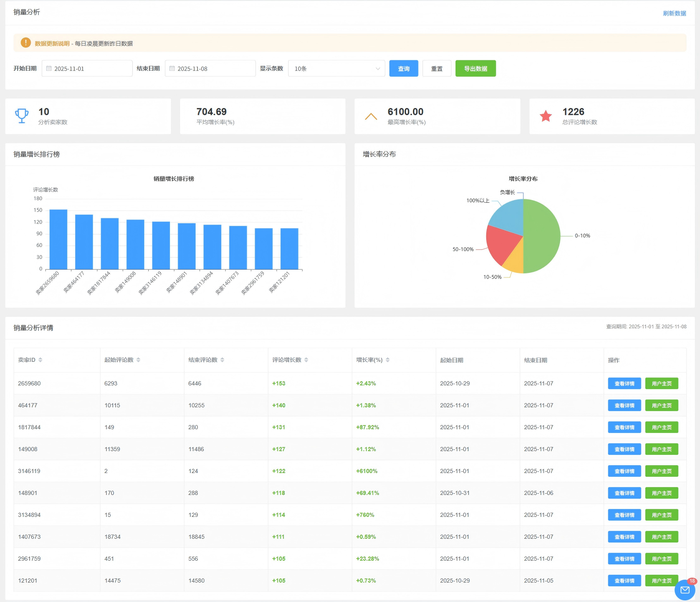This screenshot has height=602, width=700.
Task: Sort table by 卖家ID column arrows
Action: pyautogui.click(x=41, y=360)
